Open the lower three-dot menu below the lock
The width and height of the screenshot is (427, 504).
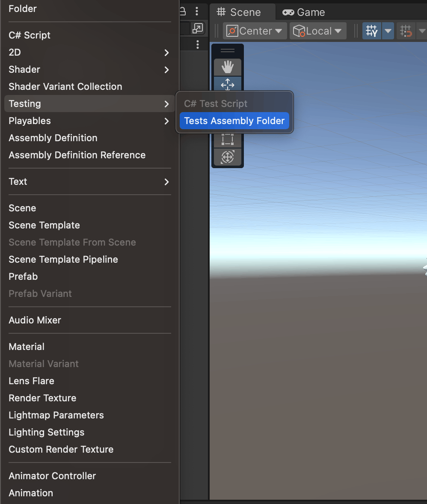197,44
